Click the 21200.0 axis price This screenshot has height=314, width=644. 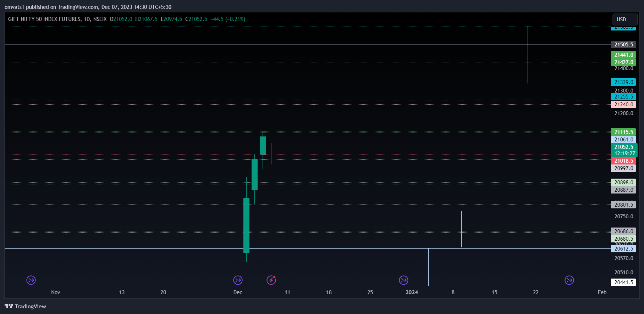click(623, 113)
